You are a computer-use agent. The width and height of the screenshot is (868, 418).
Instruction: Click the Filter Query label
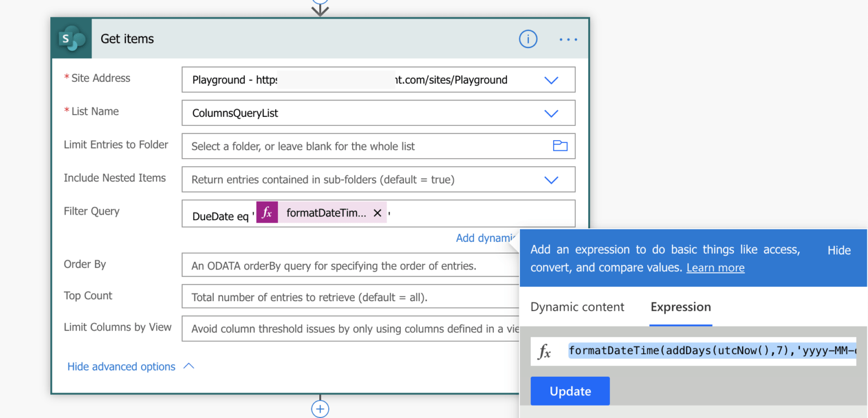point(92,211)
